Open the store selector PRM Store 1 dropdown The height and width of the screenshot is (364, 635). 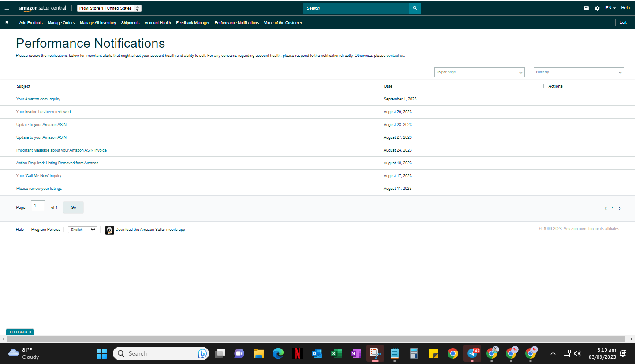[x=109, y=8]
